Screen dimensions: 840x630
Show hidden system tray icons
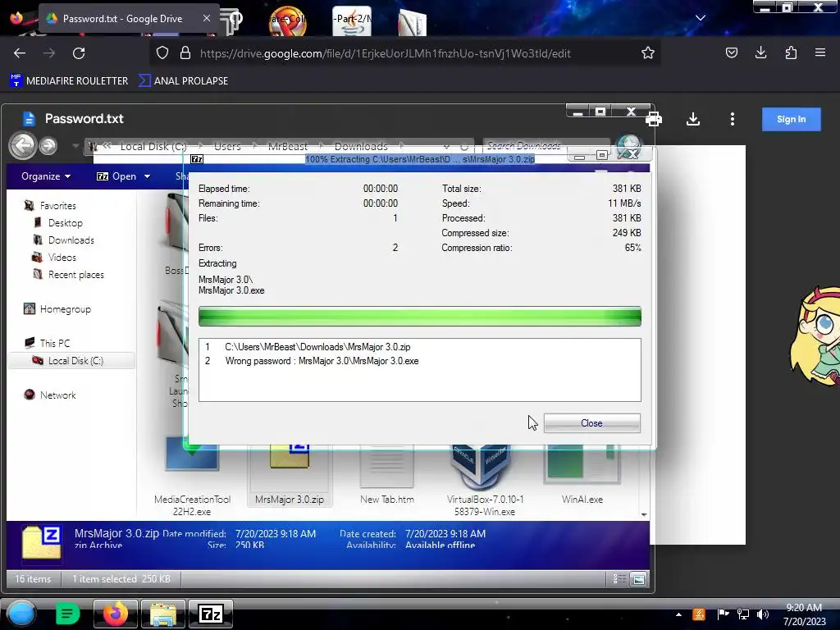[x=678, y=614]
